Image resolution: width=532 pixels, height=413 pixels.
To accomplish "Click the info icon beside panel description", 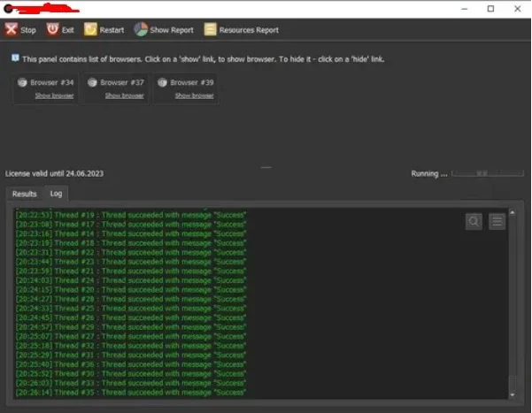I will (x=15, y=58).
